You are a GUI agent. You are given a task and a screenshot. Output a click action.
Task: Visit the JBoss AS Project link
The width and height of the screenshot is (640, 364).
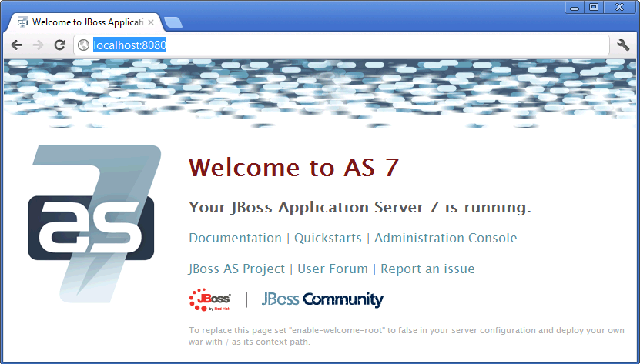(x=237, y=269)
